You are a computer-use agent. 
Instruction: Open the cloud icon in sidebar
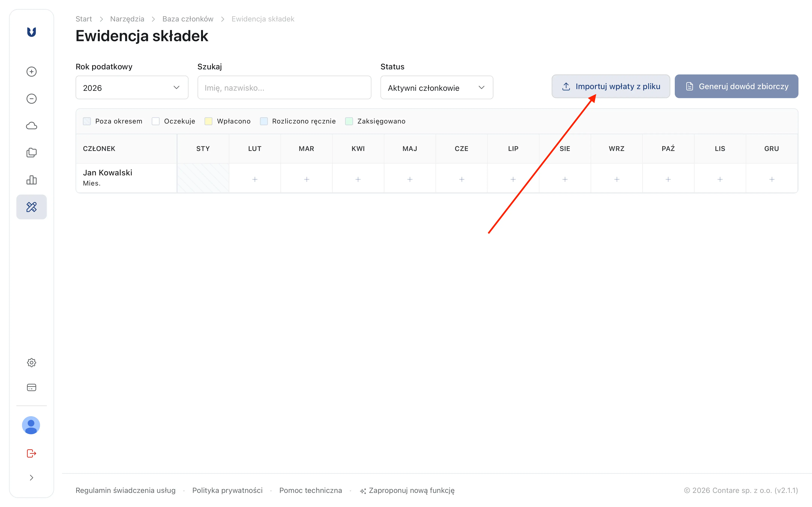click(32, 126)
